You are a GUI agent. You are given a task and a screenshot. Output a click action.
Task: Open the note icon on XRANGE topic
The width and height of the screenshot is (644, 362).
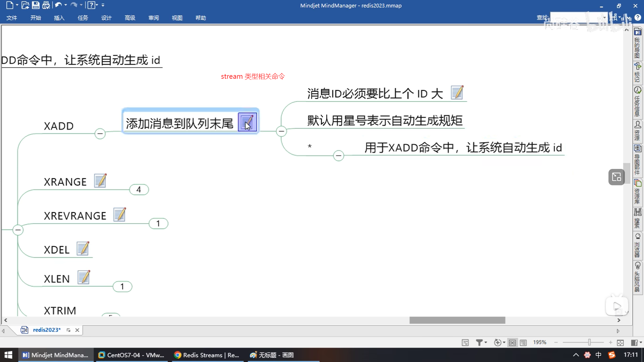click(100, 181)
